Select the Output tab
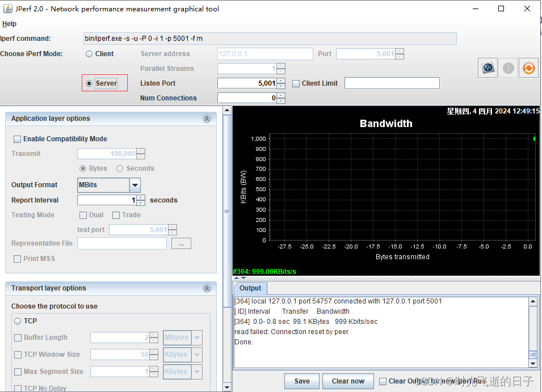This screenshot has height=392, width=542. tap(250, 288)
